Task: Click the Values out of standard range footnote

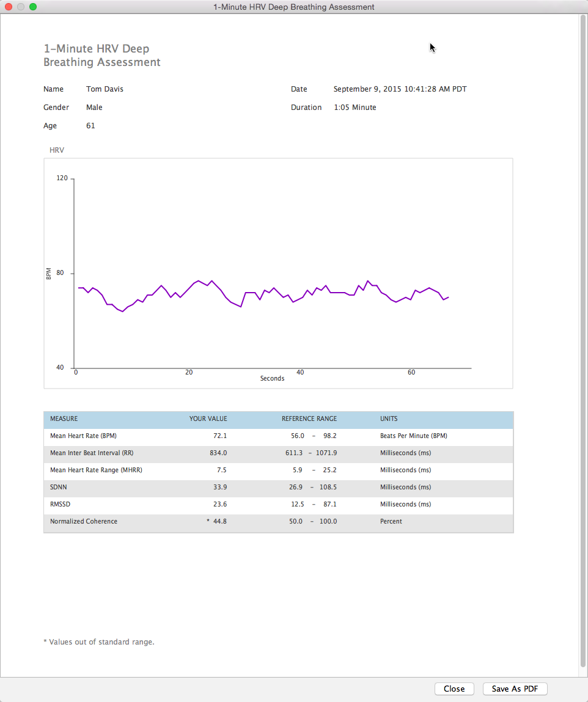Action: pyautogui.click(x=99, y=642)
